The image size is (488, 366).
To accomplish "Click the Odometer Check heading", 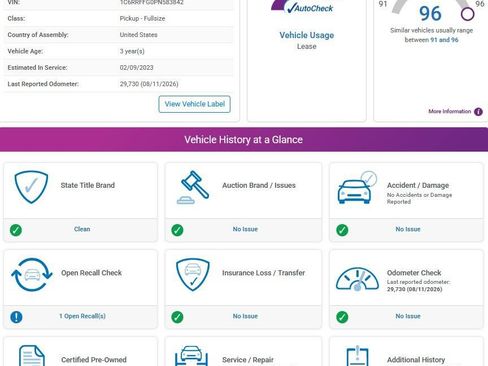I will click(414, 273).
